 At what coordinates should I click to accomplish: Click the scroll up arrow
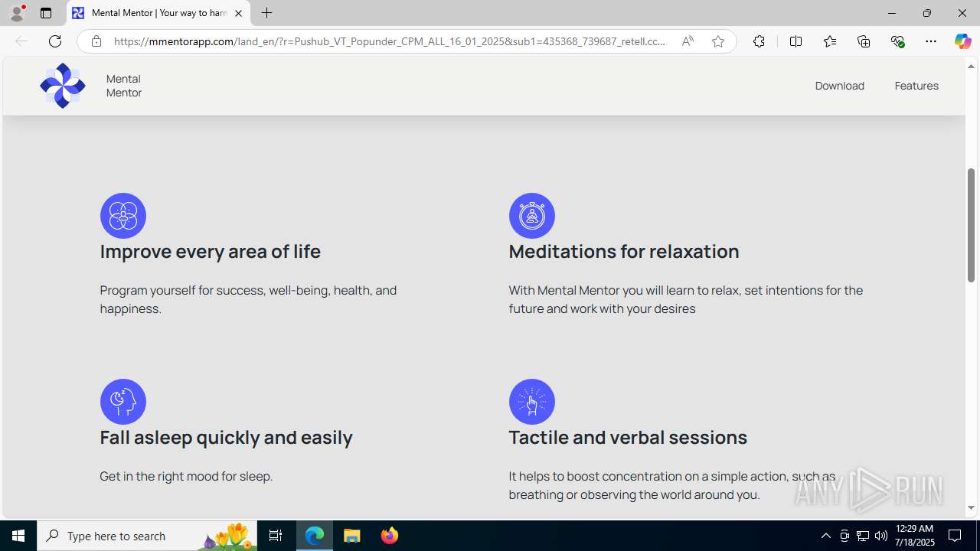pyautogui.click(x=972, y=67)
